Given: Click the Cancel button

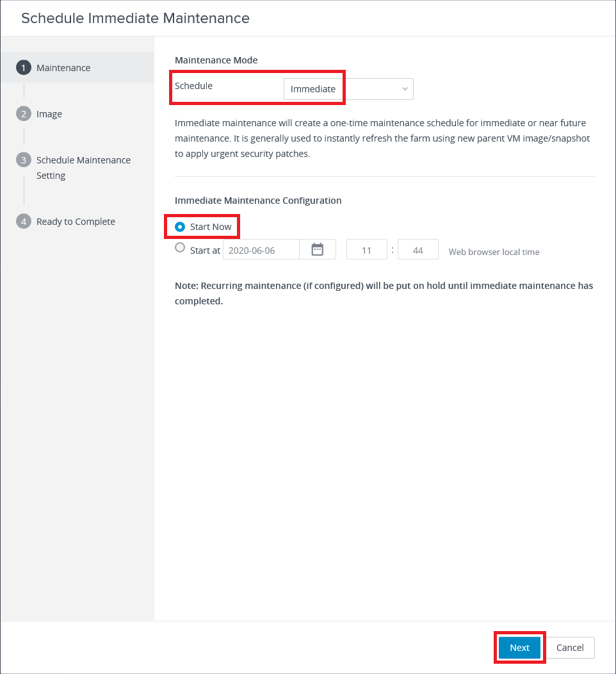Looking at the screenshot, I should [x=570, y=647].
